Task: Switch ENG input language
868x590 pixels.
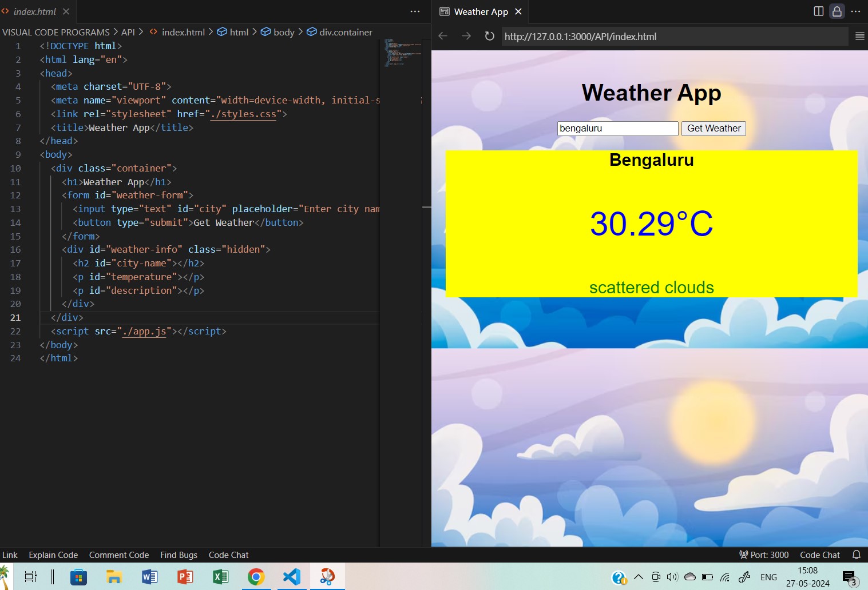Action: pyautogui.click(x=768, y=577)
